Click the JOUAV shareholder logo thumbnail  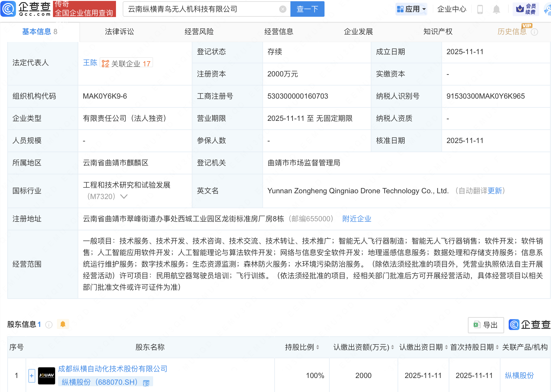(46, 376)
